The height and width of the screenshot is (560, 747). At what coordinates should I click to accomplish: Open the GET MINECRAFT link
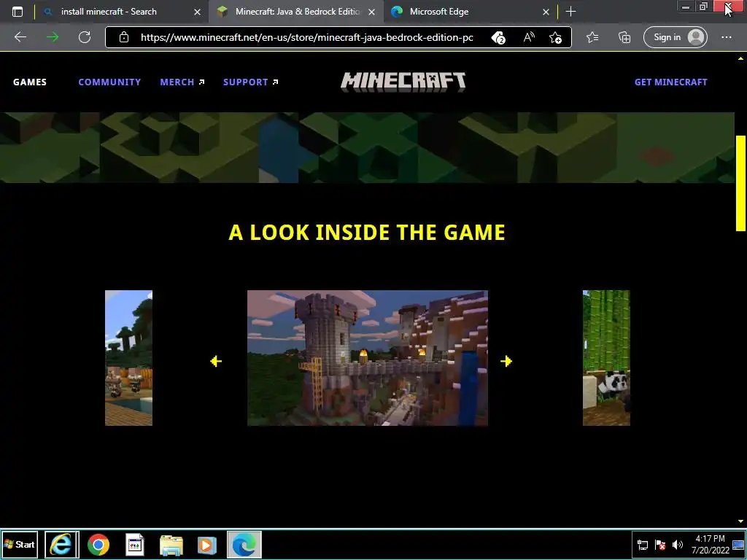point(671,82)
